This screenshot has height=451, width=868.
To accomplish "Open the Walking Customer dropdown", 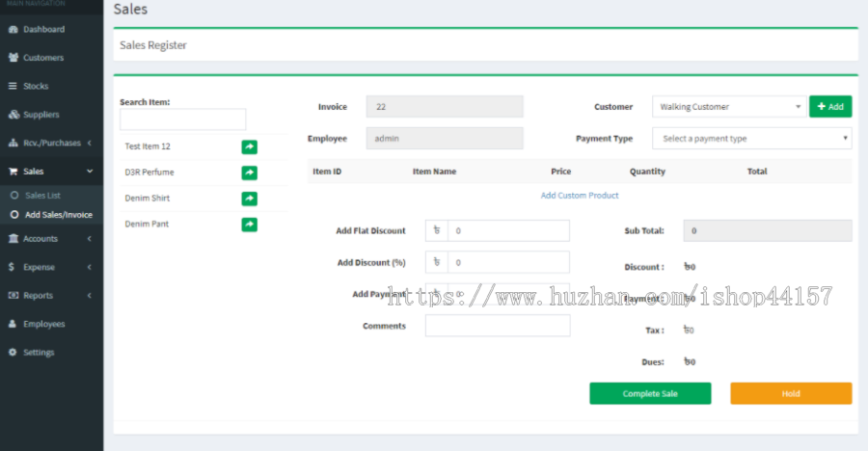I will pyautogui.click(x=728, y=107).
